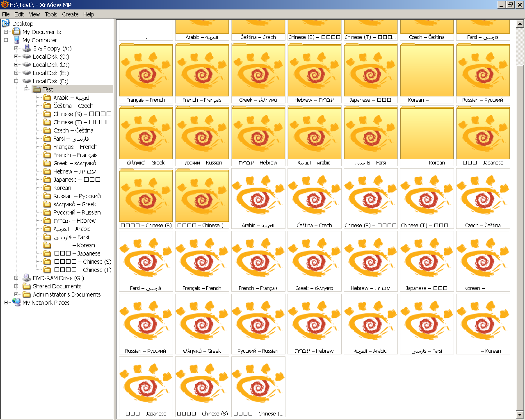Click the Test folder icon in the tree
The image size is (525, 420).
[x=37, y=89]
